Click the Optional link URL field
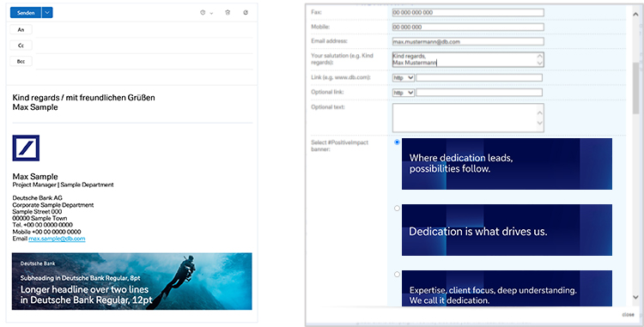 pos(479,93)
